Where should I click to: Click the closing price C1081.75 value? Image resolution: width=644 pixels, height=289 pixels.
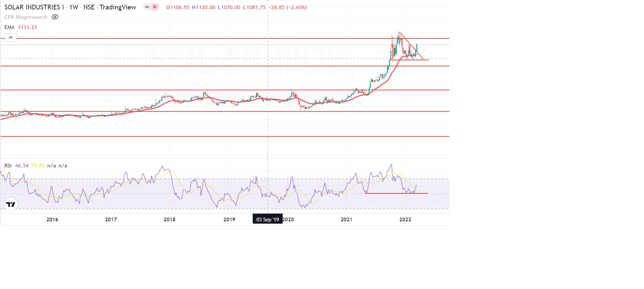[254, 7]
